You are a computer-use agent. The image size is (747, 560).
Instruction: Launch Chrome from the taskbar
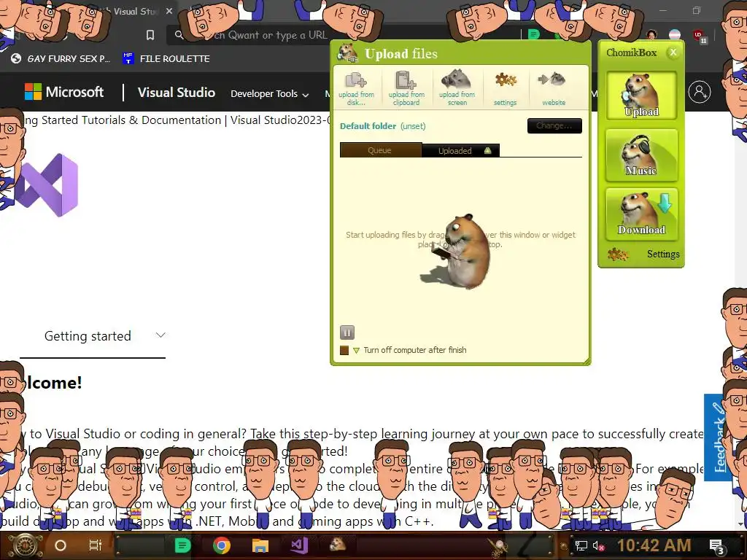[x=222, y=545]
